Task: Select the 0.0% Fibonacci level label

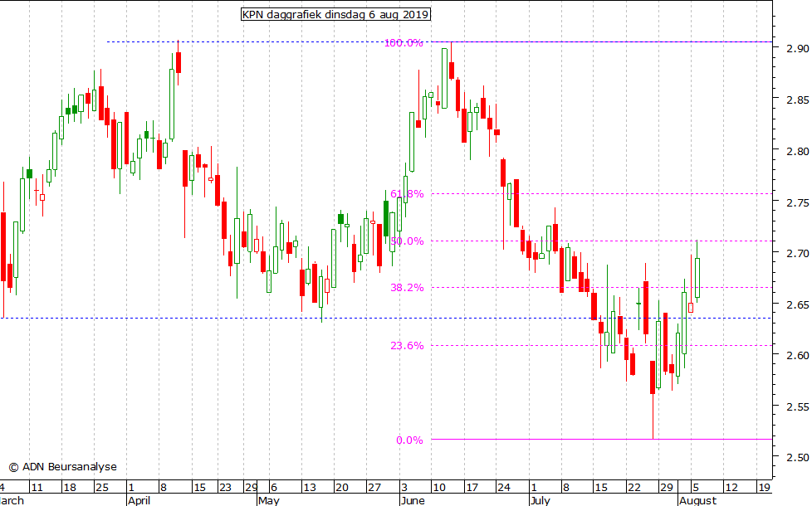Action: tap(409, 440)
